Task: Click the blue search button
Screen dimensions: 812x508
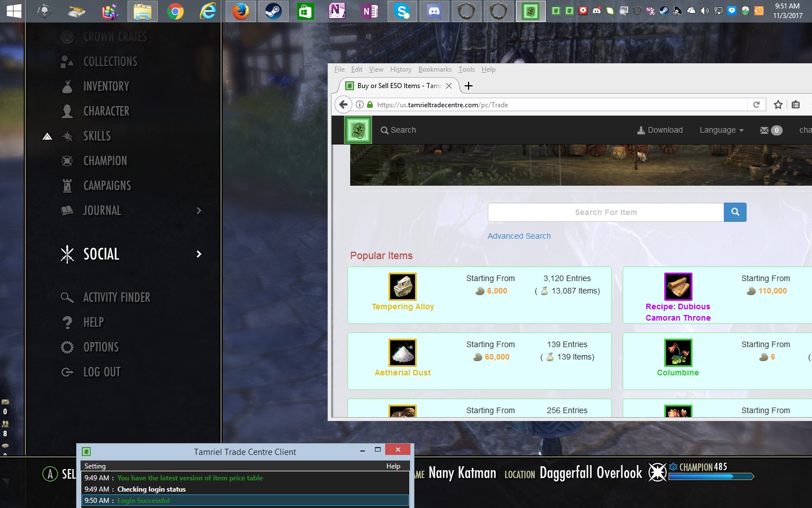Action: point(735,212)
